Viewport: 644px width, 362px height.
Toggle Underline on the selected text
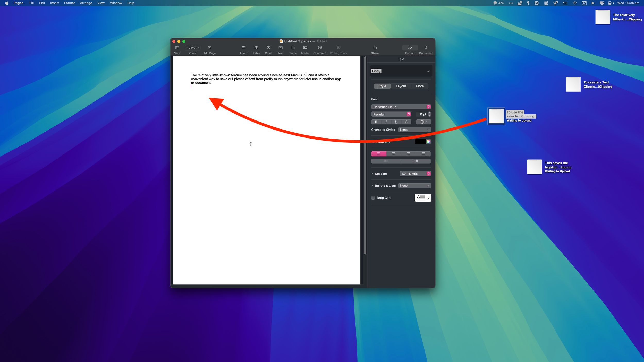(396, 122)
